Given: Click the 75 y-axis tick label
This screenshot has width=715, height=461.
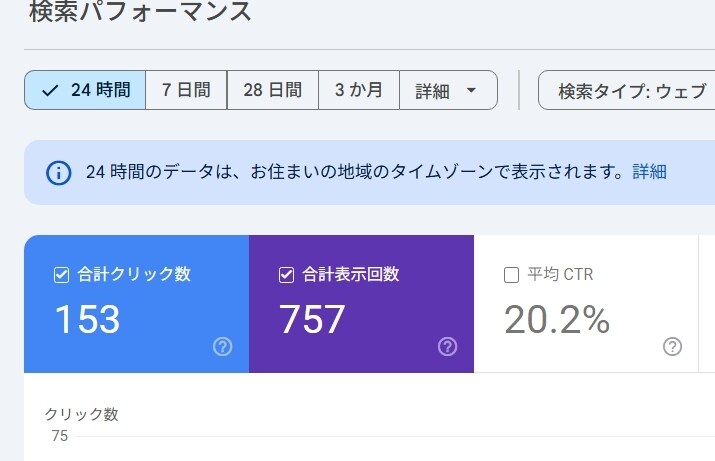Looking at the screenshot, I should (x=60, y=436).
